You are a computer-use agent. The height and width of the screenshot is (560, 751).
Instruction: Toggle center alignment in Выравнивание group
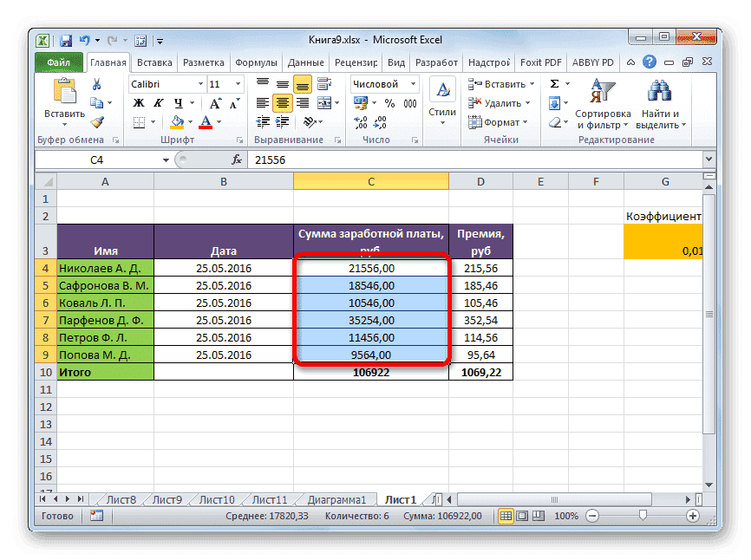pos(282,103)
